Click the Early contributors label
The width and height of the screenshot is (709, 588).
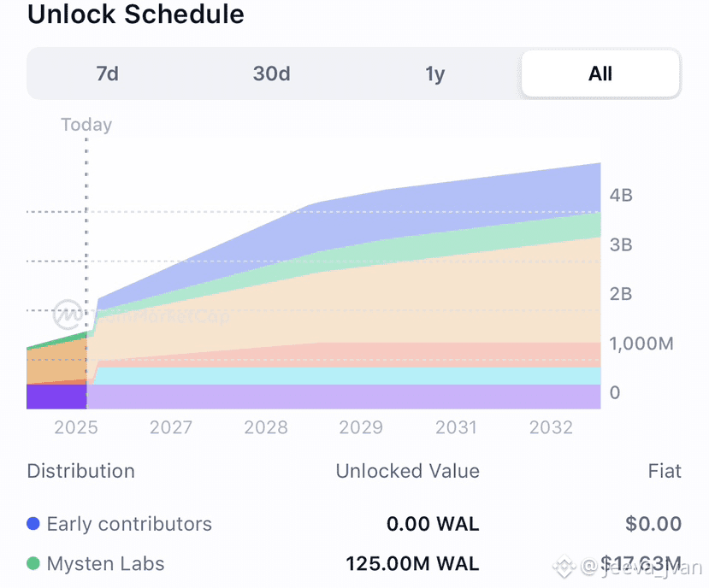pos(129,524)
